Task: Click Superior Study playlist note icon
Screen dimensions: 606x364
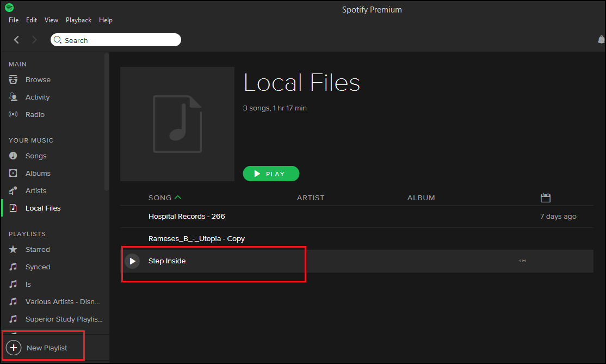Action: (x=13, y=319)
